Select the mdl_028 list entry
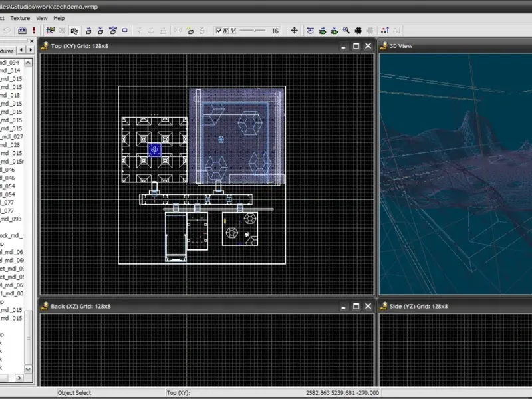The image size is (532, 399). [x=10, y=145]
